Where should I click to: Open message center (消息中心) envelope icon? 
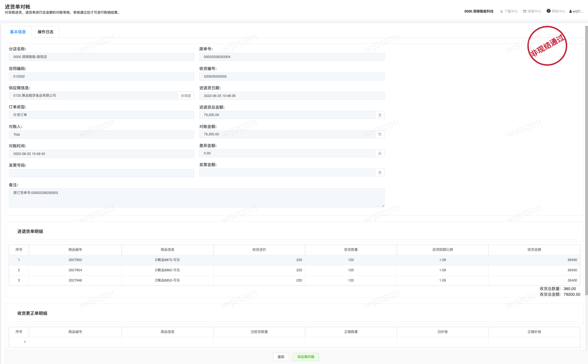(525, 11)
